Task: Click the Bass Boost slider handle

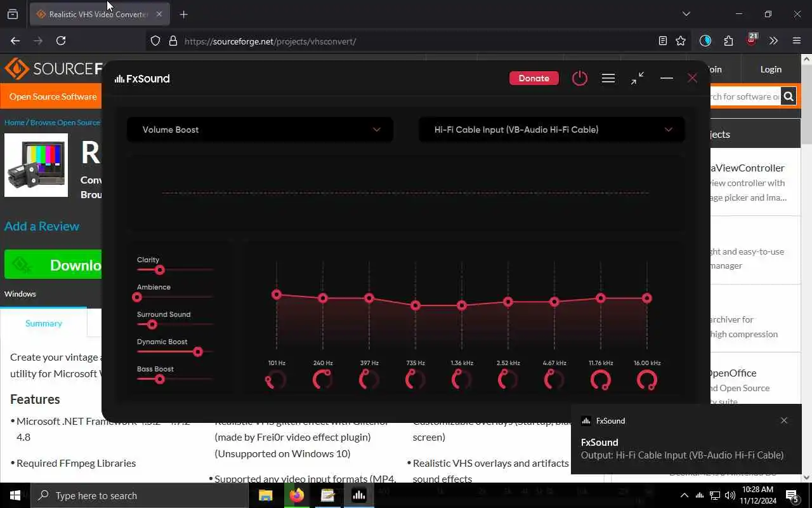Action: [x=160, y=379]
